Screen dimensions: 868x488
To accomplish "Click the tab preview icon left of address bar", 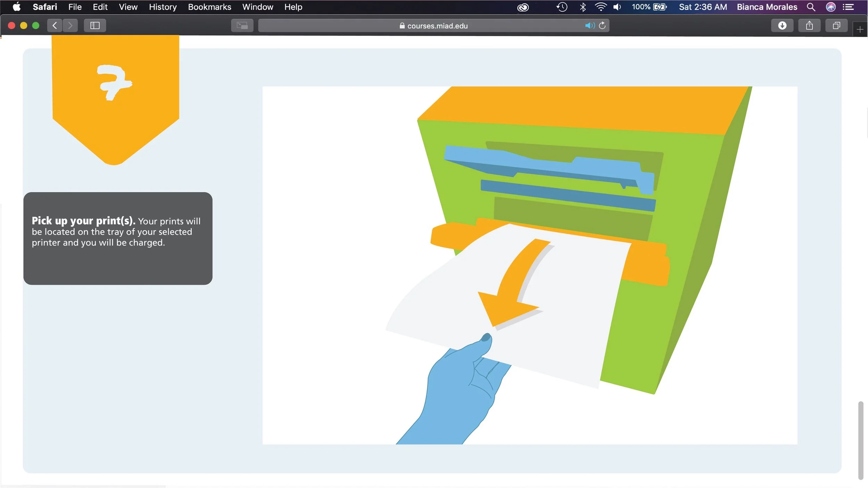I will coord(242,25).
